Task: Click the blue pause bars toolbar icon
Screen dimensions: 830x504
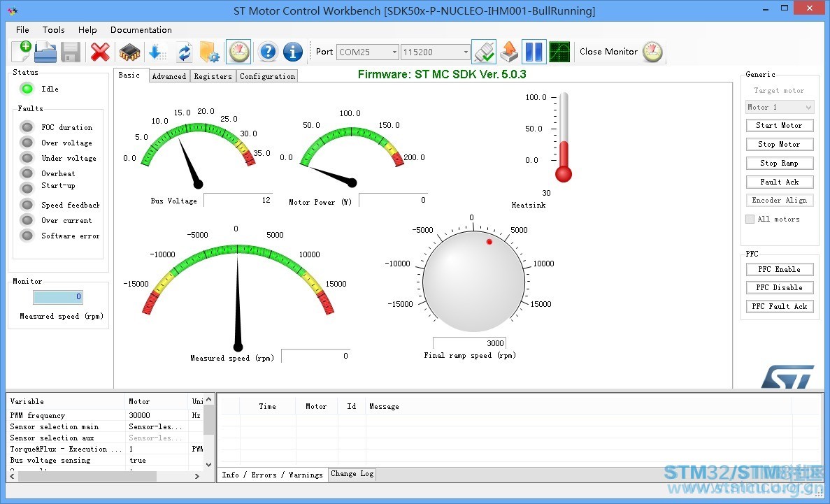Action: (x=534, y=52)
